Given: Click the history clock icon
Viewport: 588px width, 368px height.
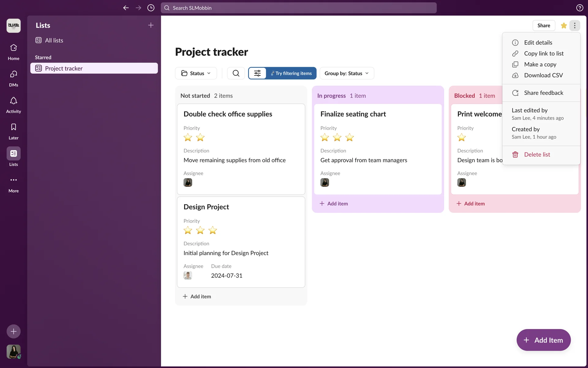Looking at the screenshot, I should (151, 8).
